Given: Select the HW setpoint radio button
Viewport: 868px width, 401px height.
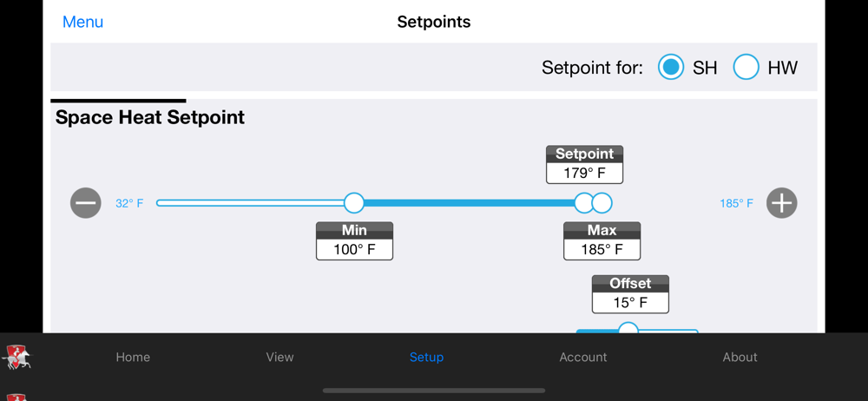Looking at the screenshot, I should pyautogui.click(x=746, y=68).
